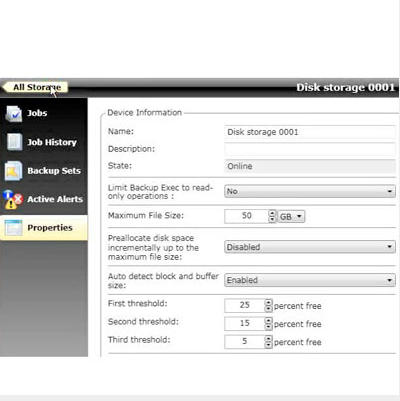
Task: Decrease the Maximum File Size value
Action: 272,219
